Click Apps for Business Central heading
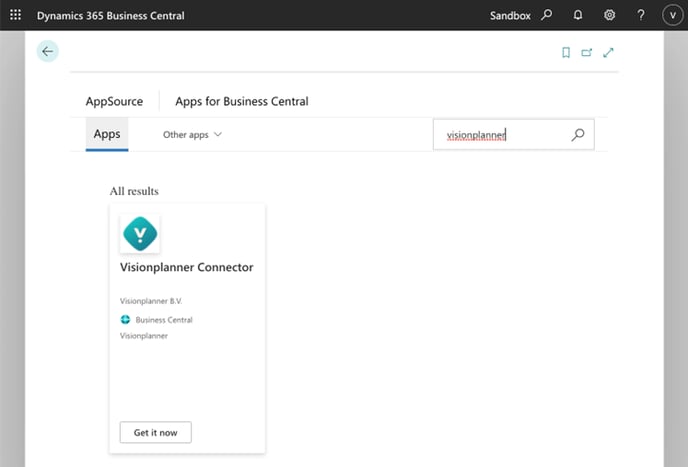688x467 pixels. (x=242, y=101)
